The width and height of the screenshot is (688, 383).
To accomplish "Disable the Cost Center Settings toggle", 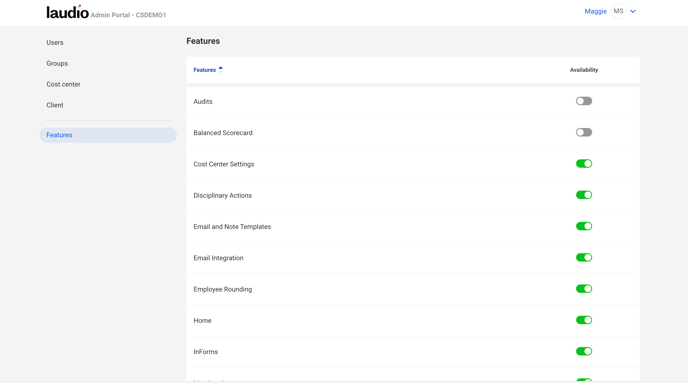I will pos(584,164).
